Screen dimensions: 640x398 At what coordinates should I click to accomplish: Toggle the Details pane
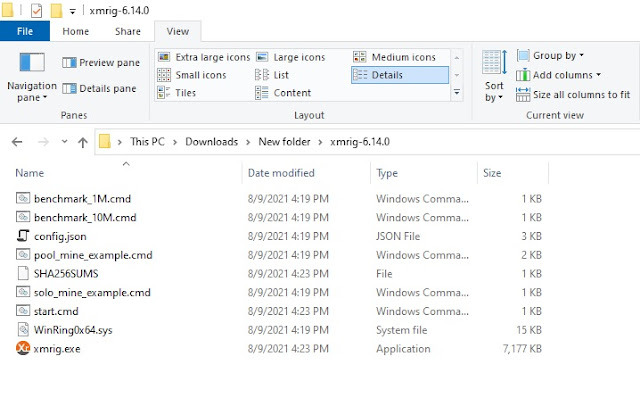coord(99,89)
